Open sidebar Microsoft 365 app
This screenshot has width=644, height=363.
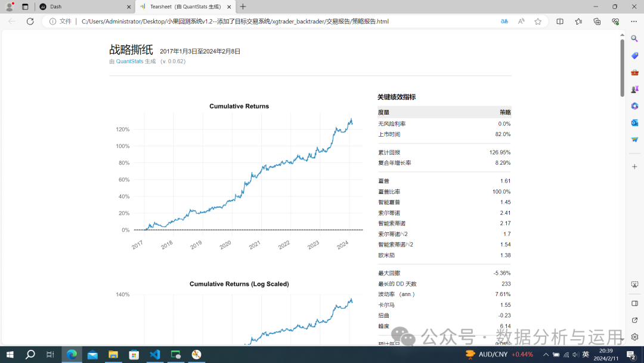(634, 106)
